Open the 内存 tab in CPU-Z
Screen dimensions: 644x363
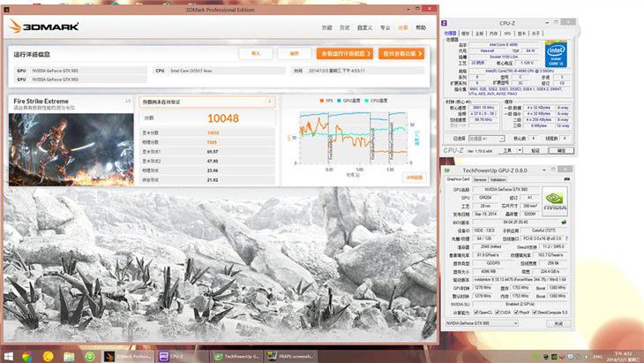[x=493, y=34]
